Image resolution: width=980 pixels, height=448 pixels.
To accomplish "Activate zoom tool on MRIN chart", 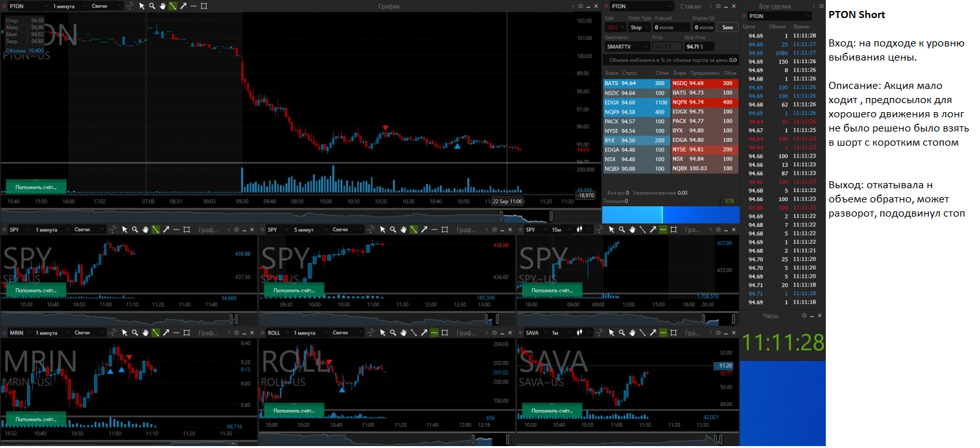I will [x=135, y=333].
